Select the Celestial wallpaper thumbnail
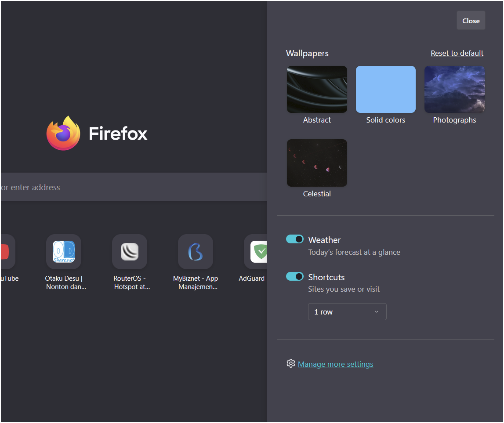The width and height of the screenshot is (504, 423). tap(317, 163)
